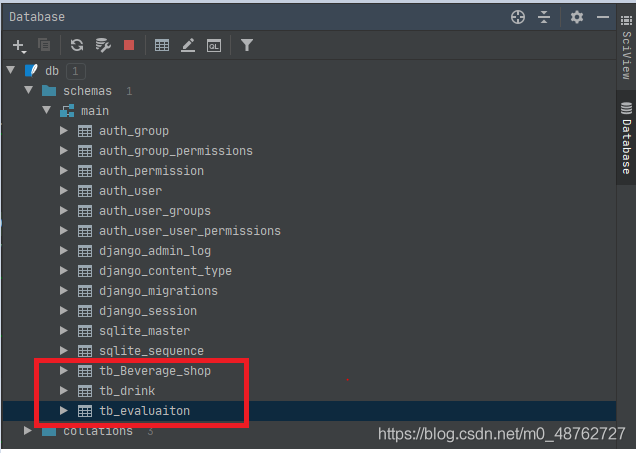Select the sqlite_master table name
The height and width of the screenshot is (453, 636).
coord(144,331)
